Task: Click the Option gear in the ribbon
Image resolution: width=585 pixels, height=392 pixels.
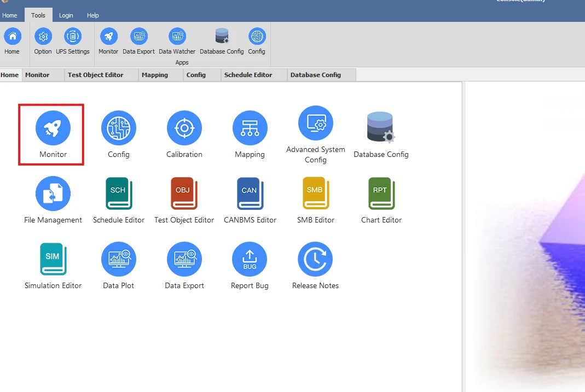Action: click(43, 42)
